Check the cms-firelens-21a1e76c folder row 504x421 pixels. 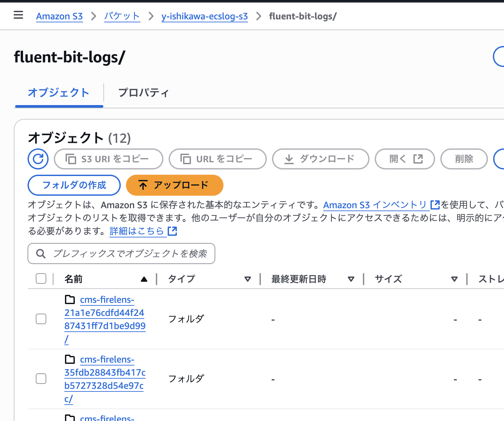tap(41, 319)
